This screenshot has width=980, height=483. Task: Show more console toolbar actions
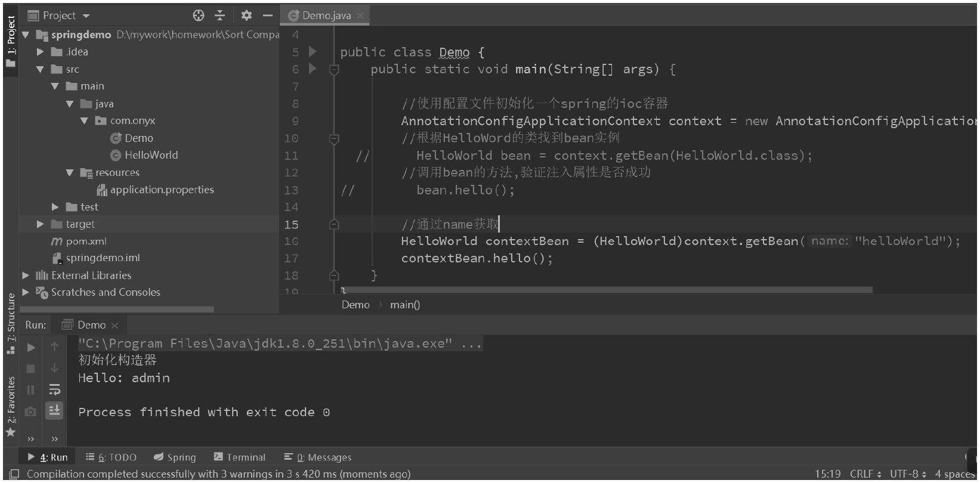click(x=54, y=439)
